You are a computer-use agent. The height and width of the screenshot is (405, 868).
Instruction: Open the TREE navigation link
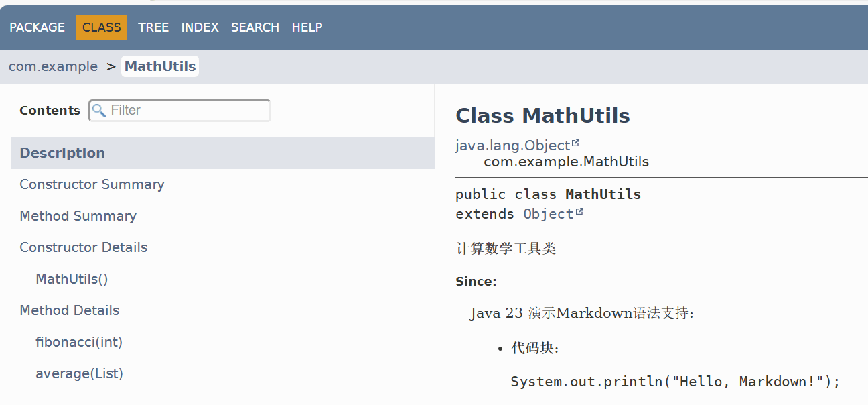pos(153,27)
